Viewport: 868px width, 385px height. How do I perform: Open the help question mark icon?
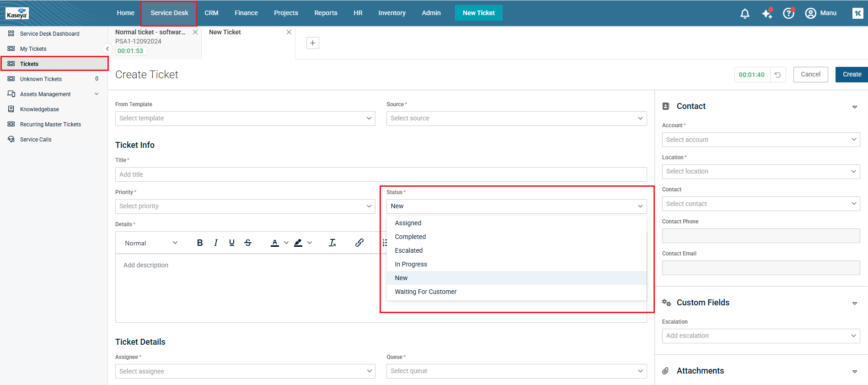[x=788, y=13]
